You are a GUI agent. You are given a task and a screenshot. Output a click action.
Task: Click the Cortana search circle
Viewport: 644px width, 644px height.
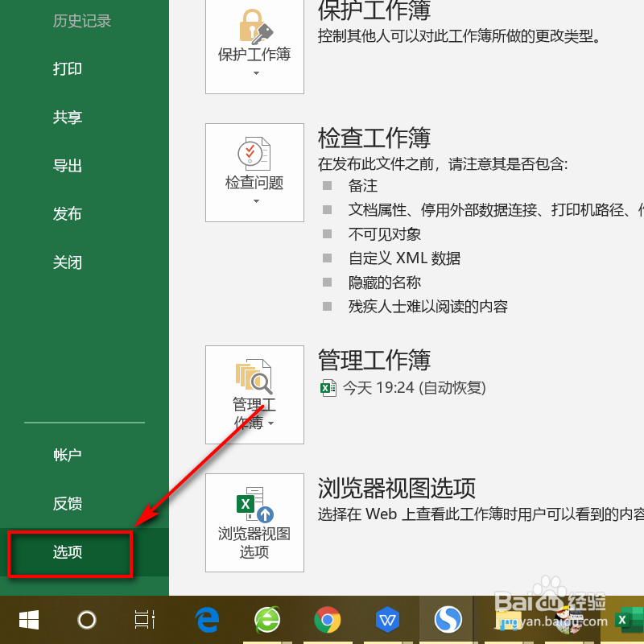click(x=86, y=620)
